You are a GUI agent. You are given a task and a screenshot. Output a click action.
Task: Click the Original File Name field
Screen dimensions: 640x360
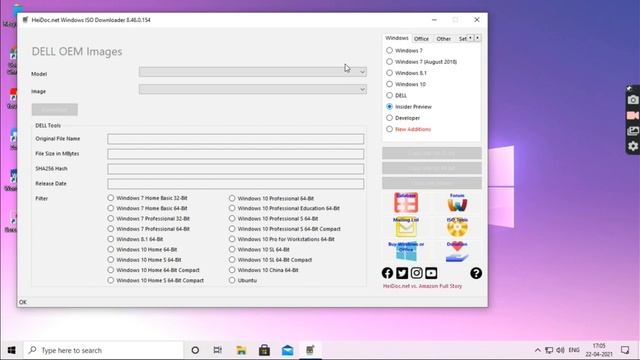click(x=236, y=139)
